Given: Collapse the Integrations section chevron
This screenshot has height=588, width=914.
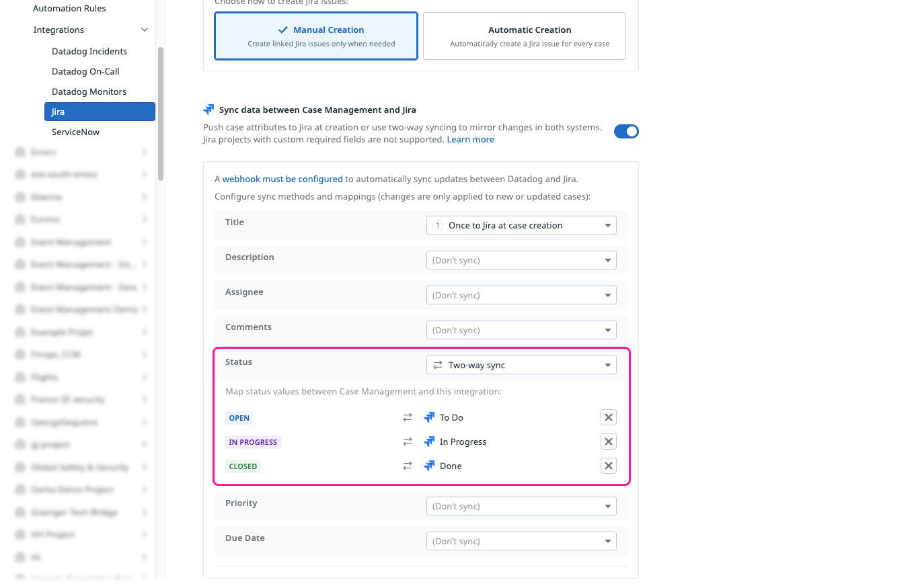Looking at the screenshot, I should pos(144,30).
